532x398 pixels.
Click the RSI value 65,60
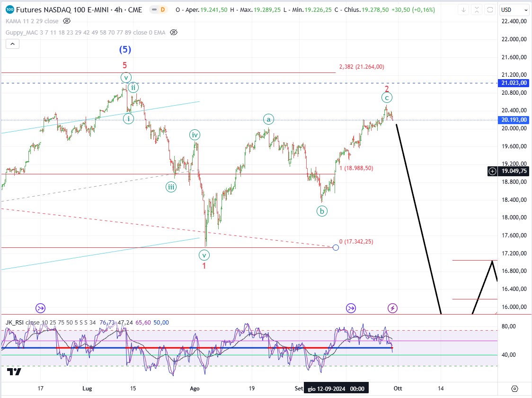[143, 323]
